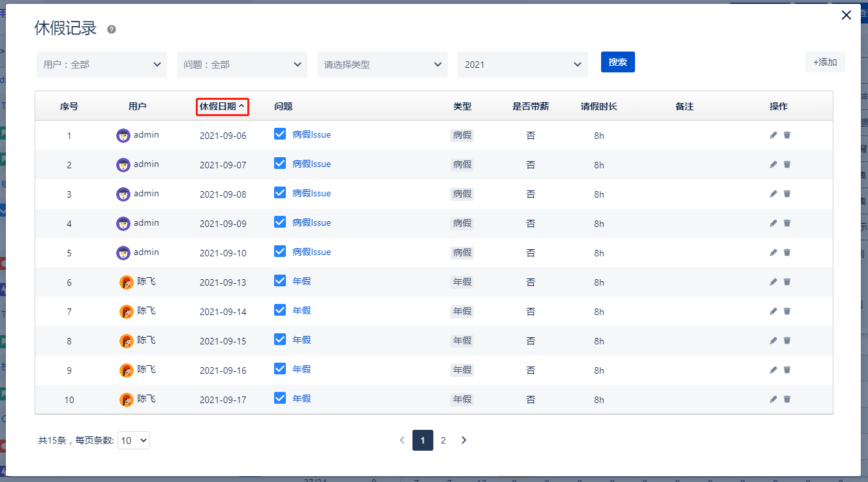Sort by the 休假日期 column header
Image resolution: width=868 pixels, height=482 pixels.
point(223,106)
